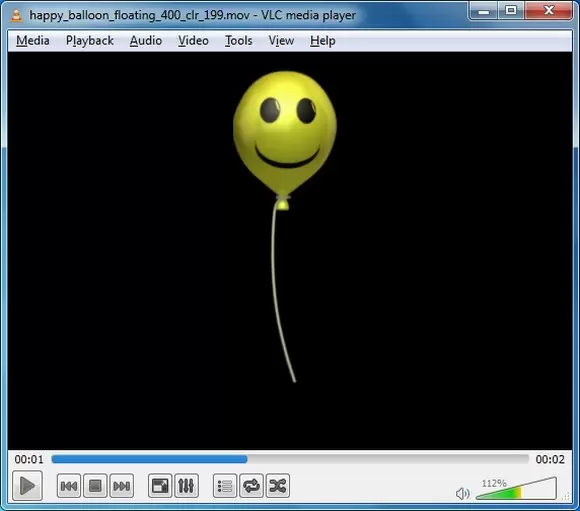Stop playback with the square button
Viewport: 580px width, 511px height.
point(95,485)
